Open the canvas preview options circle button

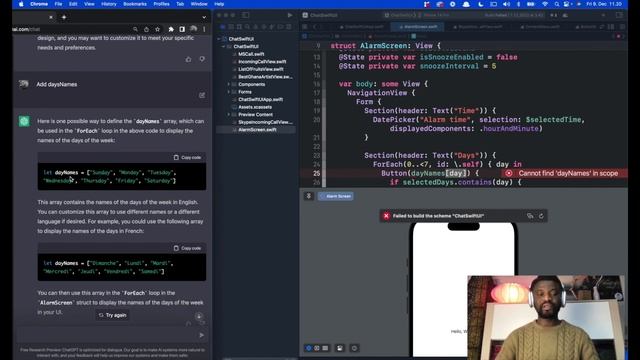pyautogui.click(x=354, y=348)
